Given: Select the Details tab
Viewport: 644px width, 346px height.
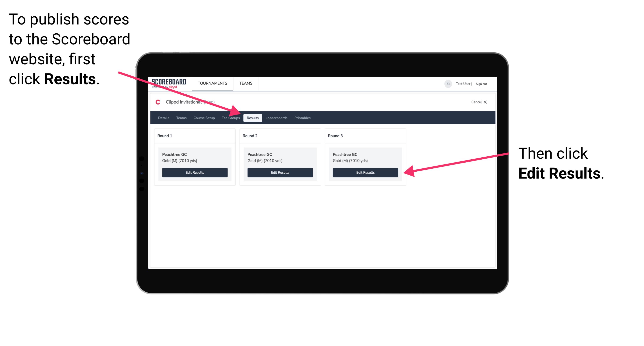Looking at the screenshot, I should click(x=163, y=118).
